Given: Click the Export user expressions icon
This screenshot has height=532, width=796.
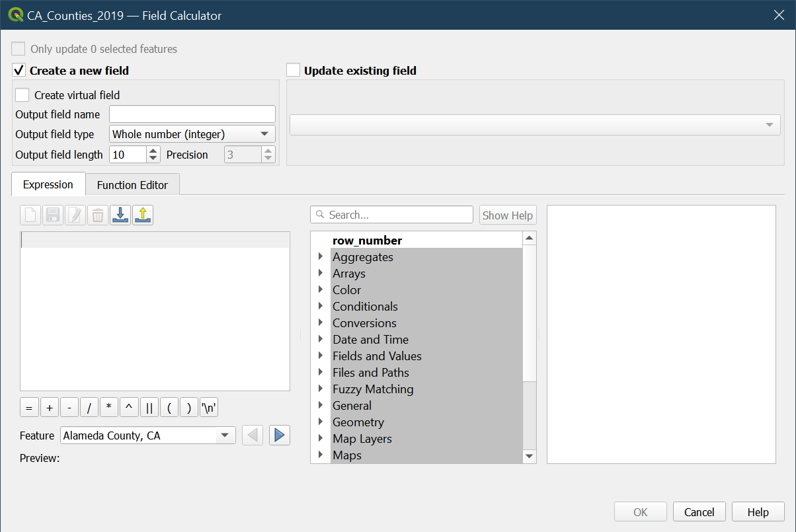Looking at the screenshot, I should click(143, 215).
